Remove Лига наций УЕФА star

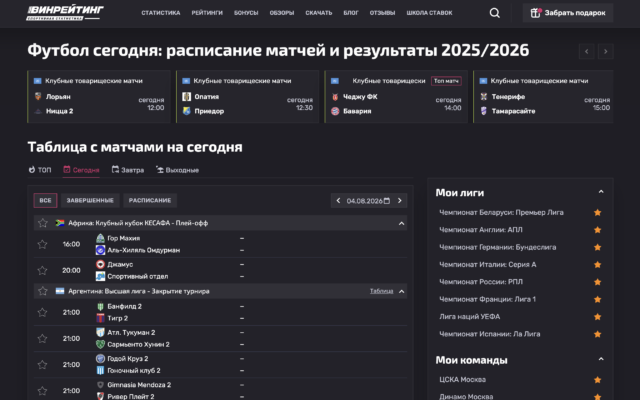[597, 317]
